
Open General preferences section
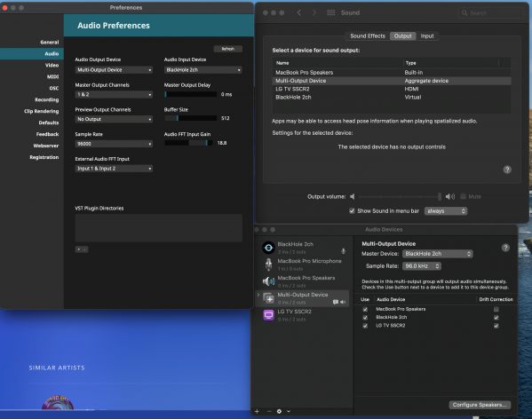point(32,43)
